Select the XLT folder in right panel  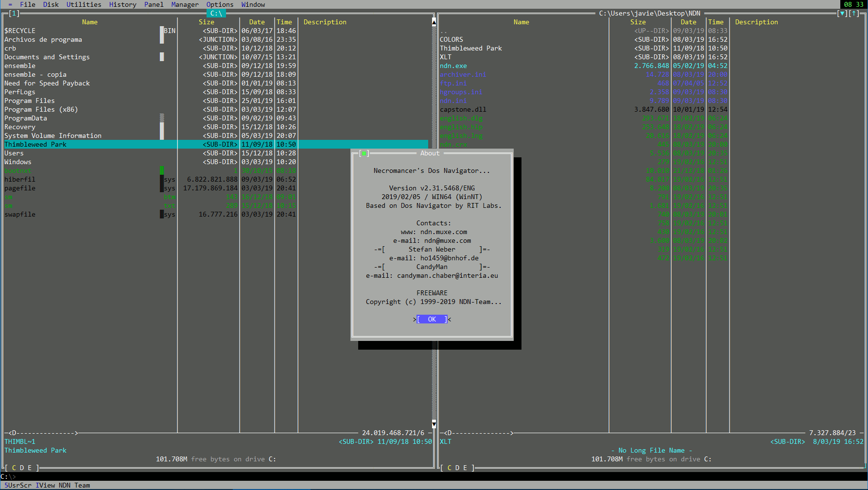446,57
